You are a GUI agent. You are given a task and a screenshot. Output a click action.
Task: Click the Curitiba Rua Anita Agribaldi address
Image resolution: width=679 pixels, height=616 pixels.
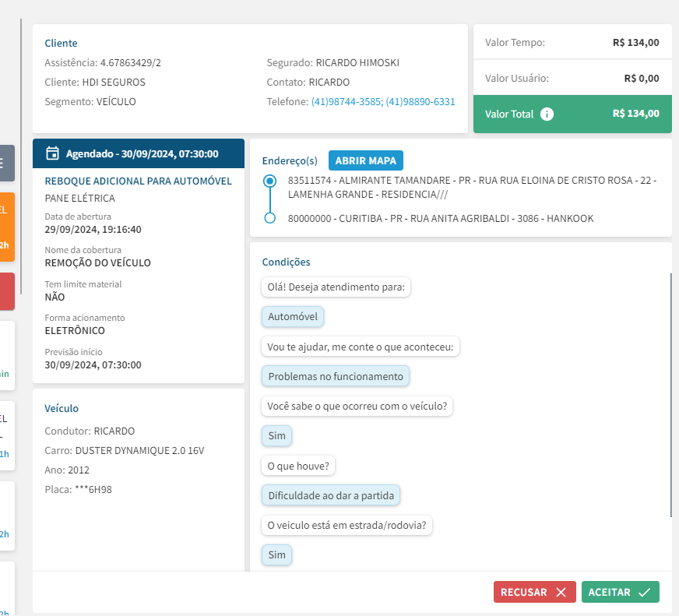tap(440, 219)
